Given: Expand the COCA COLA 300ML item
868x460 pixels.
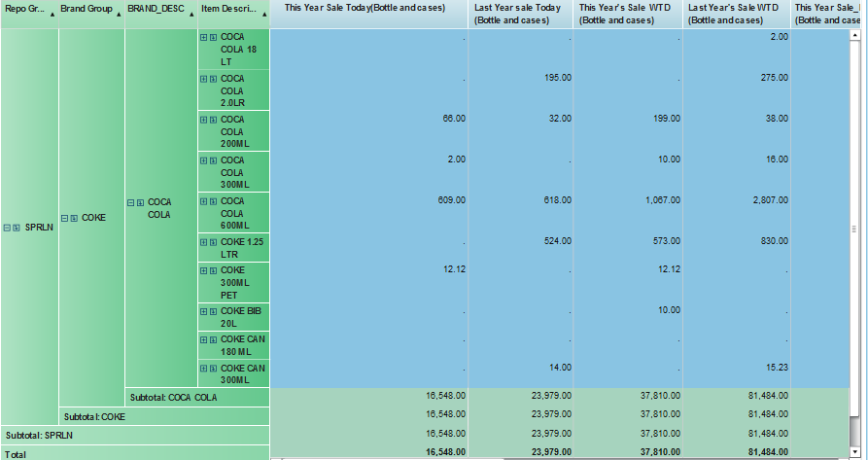Looking at the screenshot, I should [x=204, y=160].
